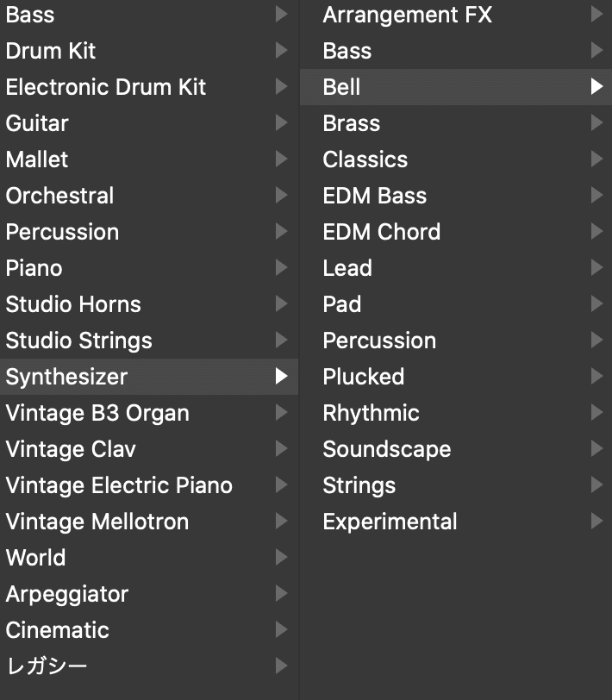The width and height of the screenshot is (612, 700).
Task: Expand the Arrangement FX submenu arrow
Action: pyautogui.click(x=596, y=15)
